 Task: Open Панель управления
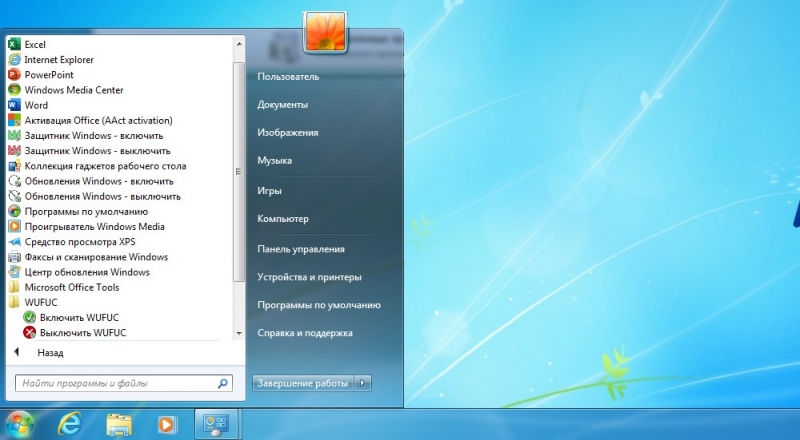coord(301,249)
